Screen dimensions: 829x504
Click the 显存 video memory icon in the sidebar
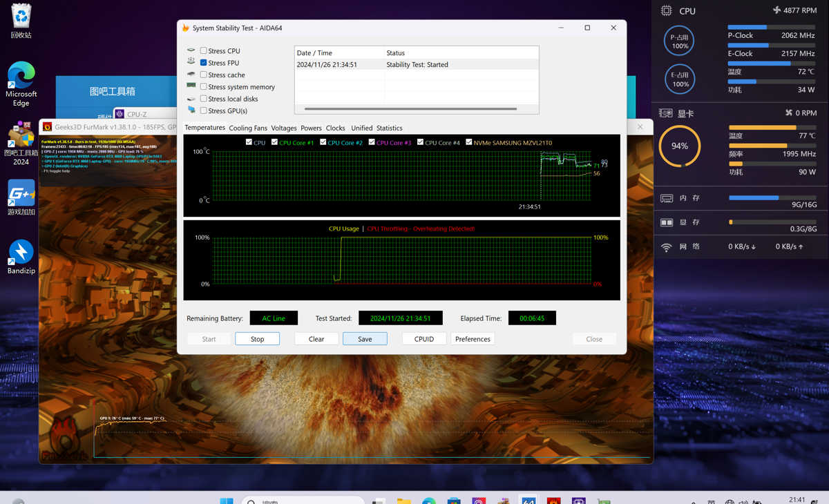tap(667, 222)
